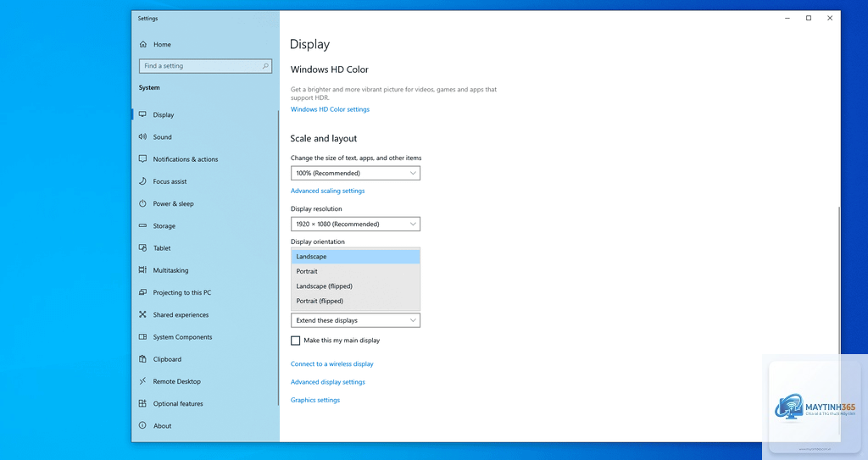The height and width of the screenshot is (460, 868).
Task: Click the Home house icon
Action: click(x=142, y=44)
